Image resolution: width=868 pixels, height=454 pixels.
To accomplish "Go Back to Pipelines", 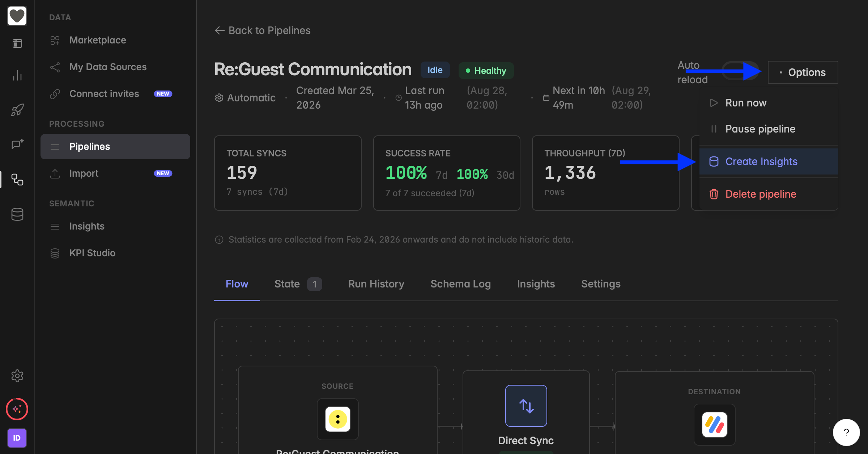I will pos(263,30).
